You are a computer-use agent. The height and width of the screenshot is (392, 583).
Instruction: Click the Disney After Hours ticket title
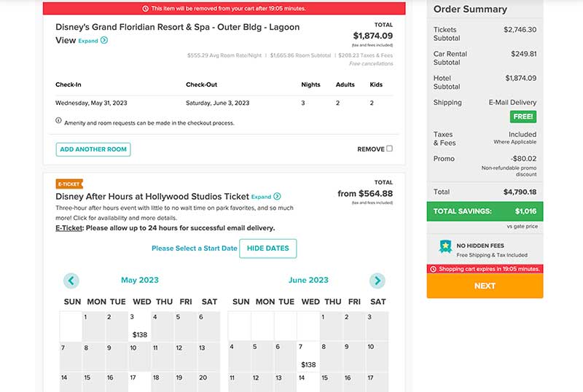click(152, 197)
